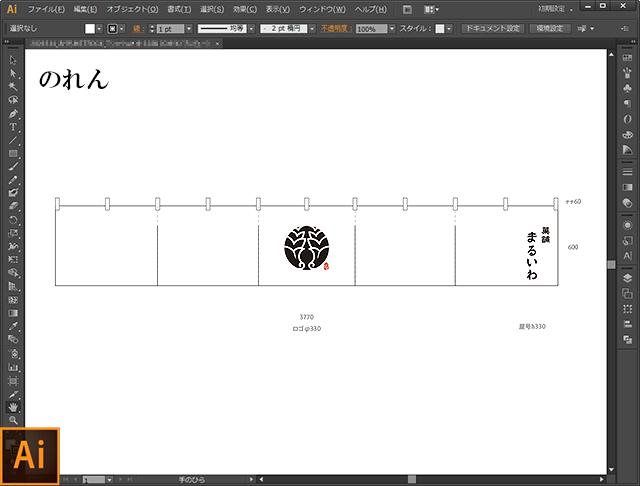This screenshot has width=640, height=486.
Task: Select the Rotate tool
Action: tap(13, 220)
